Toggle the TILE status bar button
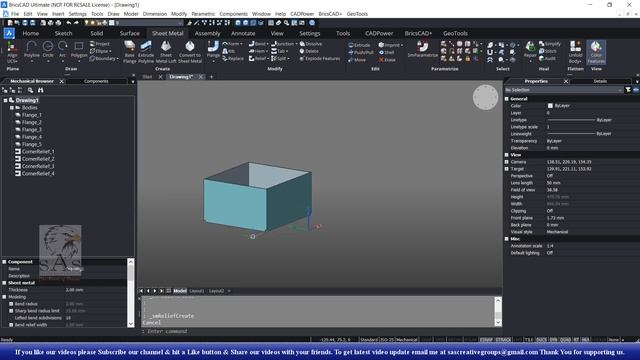The width and height of the screenshot is (640, 360). (x=529, y=340)
